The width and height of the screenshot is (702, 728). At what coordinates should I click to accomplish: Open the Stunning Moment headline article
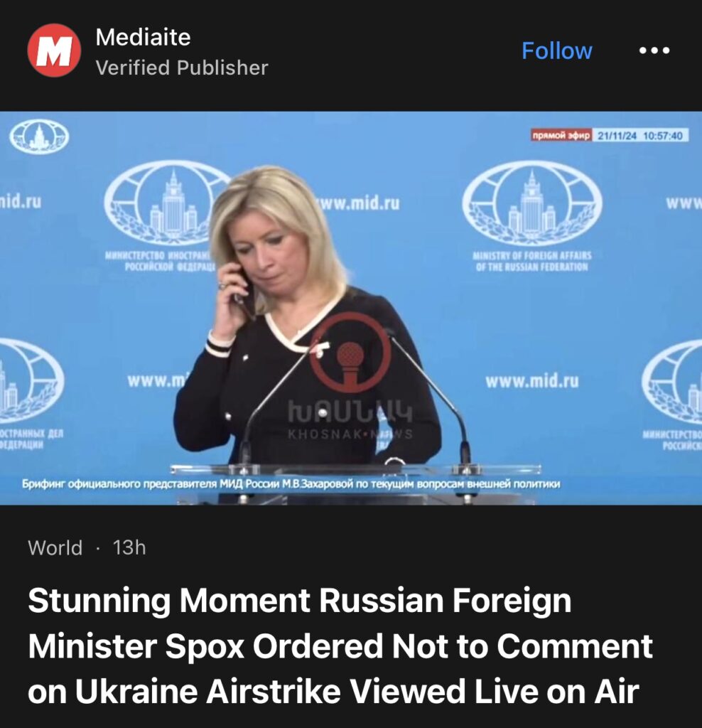[x=340, y=646]
